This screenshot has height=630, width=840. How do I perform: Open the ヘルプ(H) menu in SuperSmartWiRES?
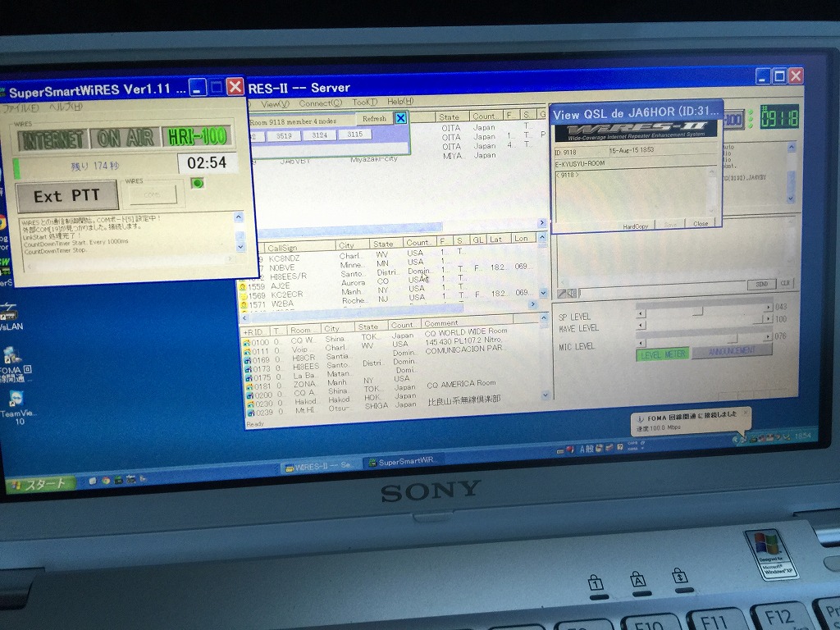(x=66, y=107)
